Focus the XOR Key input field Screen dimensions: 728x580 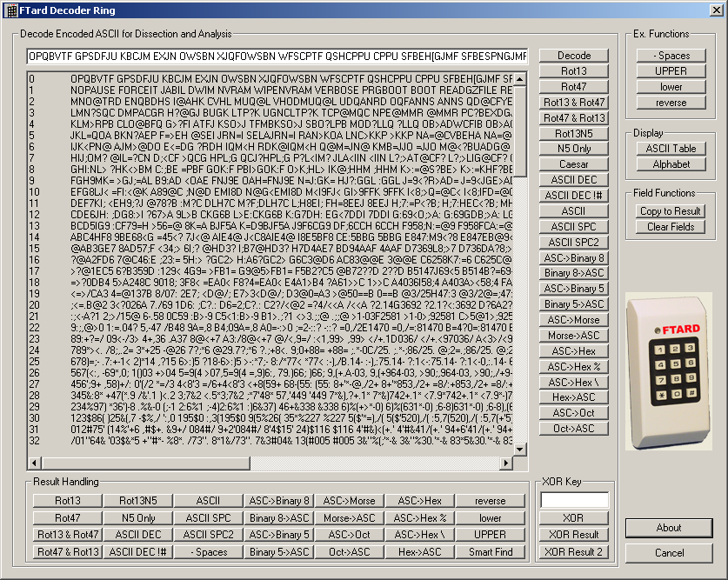pyautogui.click(x=574, y=500)
